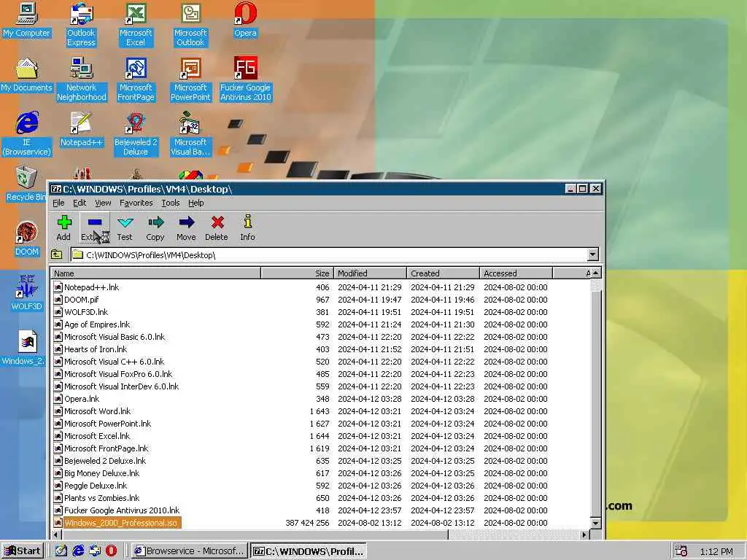Click the horizontal scrollbar left arrow
Viewport: 747px width, 560px height.
(56, 534)
